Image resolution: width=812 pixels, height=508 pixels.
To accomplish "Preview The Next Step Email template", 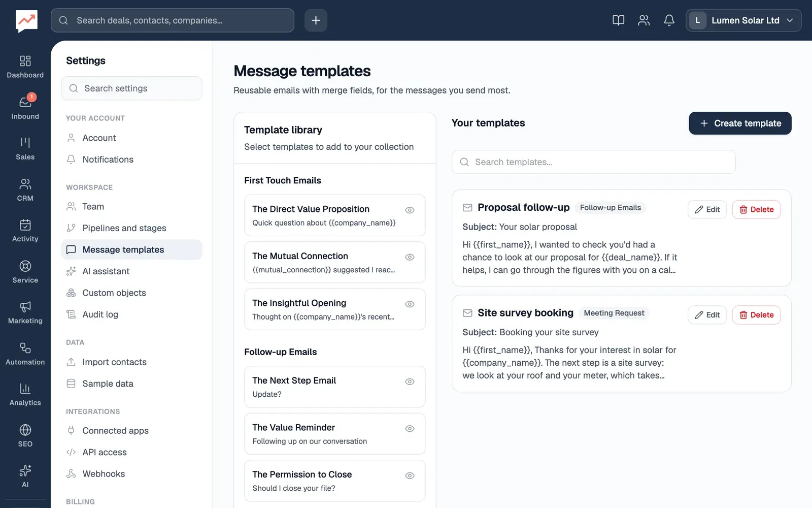I will point(410,382).
